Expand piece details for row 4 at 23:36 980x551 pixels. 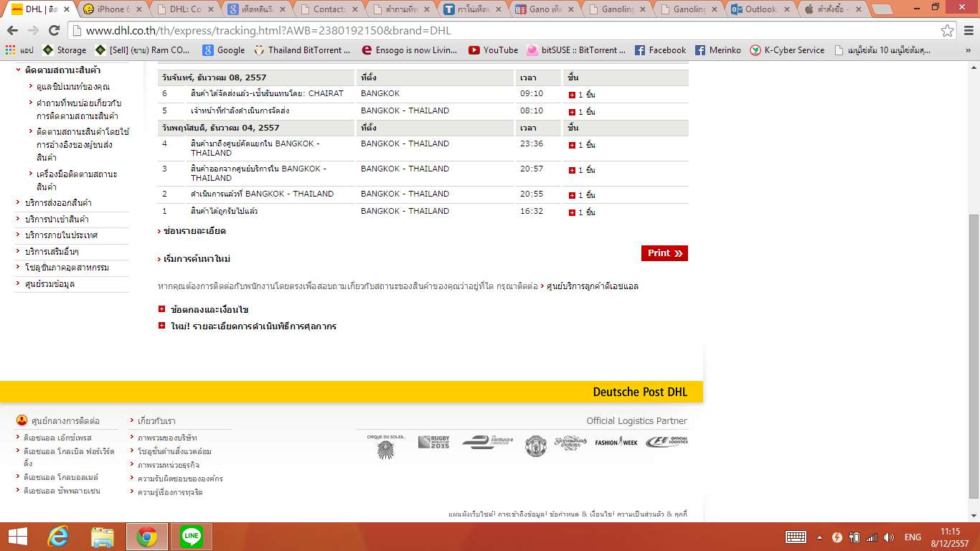[x=572, y=145]
